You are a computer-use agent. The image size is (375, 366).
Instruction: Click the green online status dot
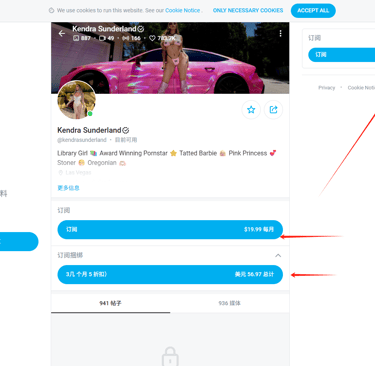(90, 114)
